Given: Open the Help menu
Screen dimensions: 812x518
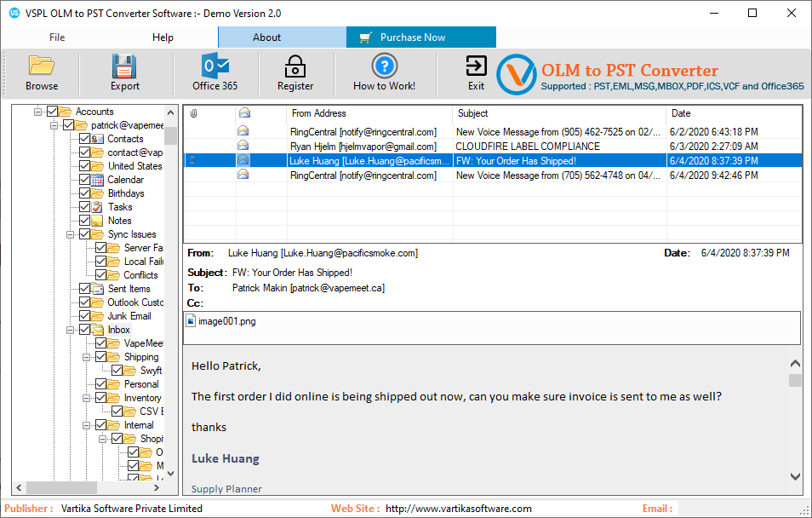Looking at the screenshot, I should coord(163,37).
